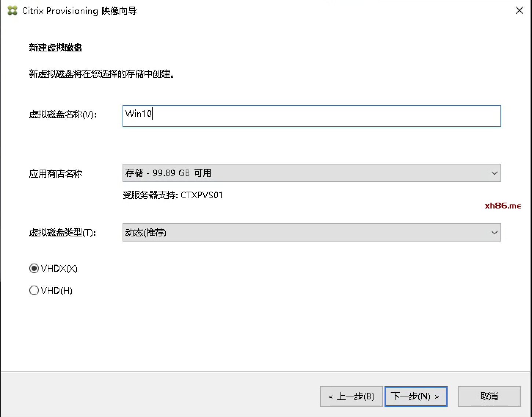Click the 虚拟磁盘名称(V): label
The image size is (532, 417).
(63, 115)
